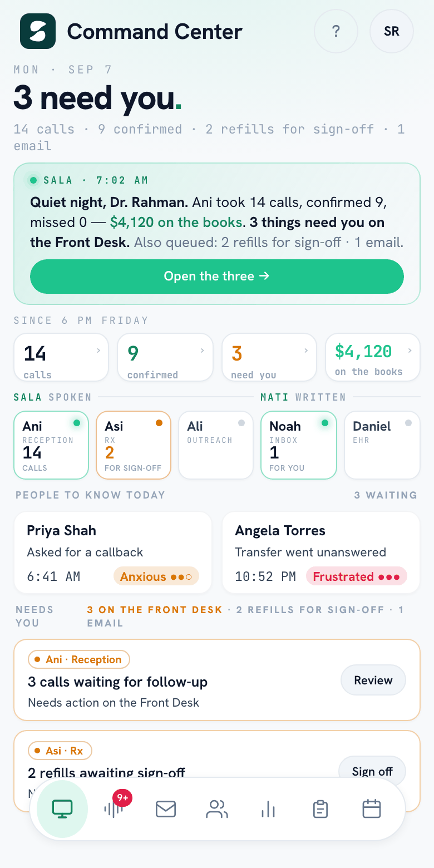Image resolution: width=434 pixels, height=868 pixels.
Task: Click the question mark help icon
Action: click(336, 31)
